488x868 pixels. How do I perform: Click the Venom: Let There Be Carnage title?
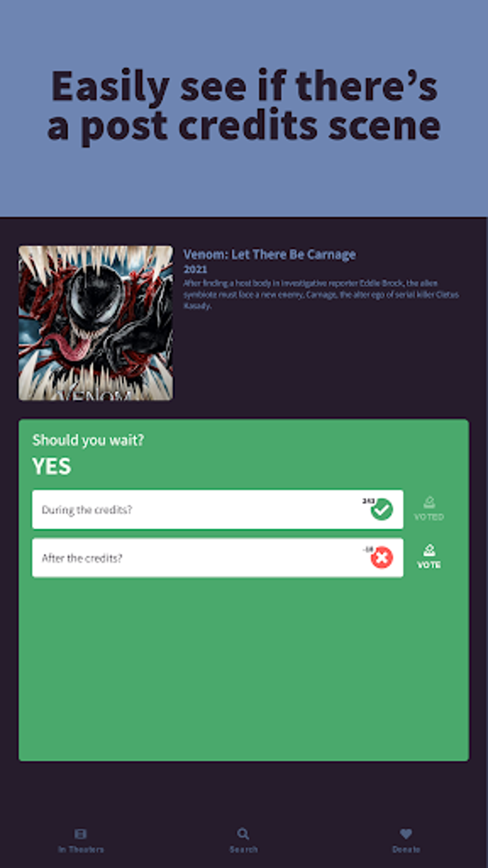click(269, 254)
